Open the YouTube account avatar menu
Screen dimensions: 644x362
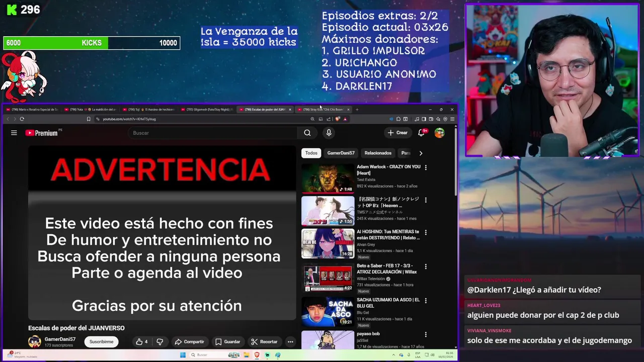point(439,133)
